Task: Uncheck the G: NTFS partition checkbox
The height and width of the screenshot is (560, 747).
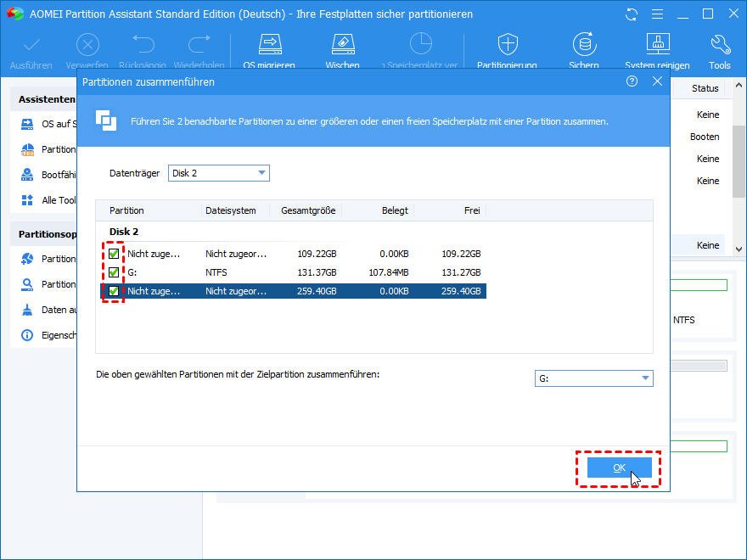Action: tap(114, 272)
